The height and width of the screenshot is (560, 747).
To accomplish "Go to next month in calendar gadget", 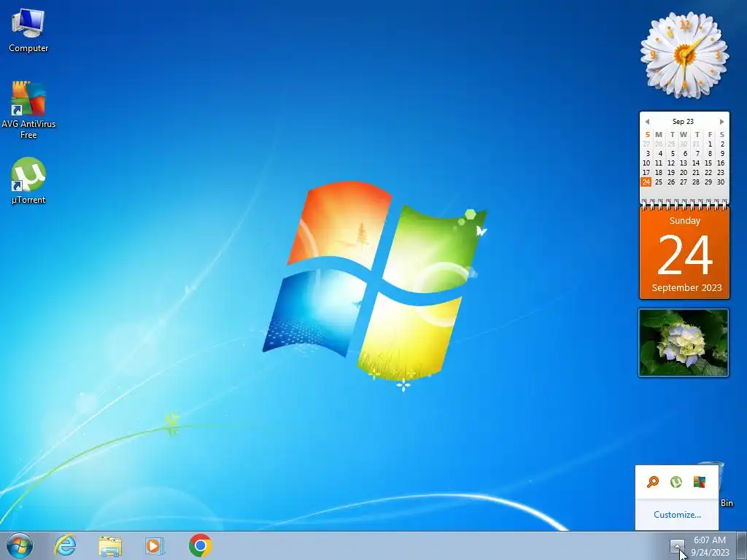I will [x=721, y=122].
